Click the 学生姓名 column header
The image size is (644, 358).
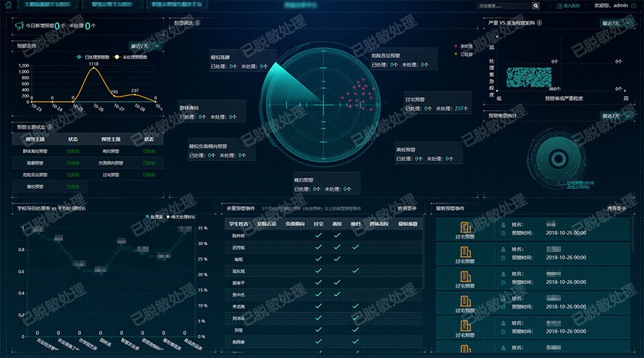(238, 224)
